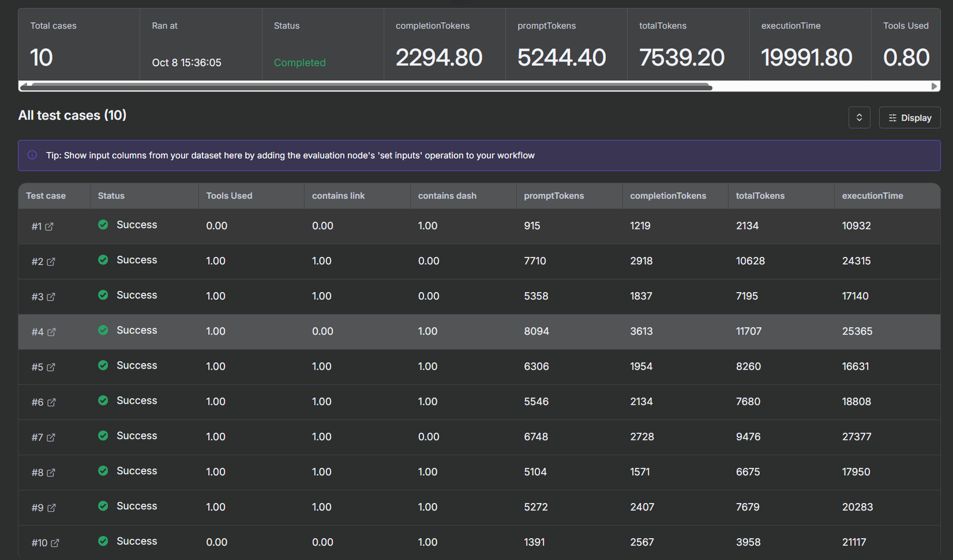This screenshot has width=953, height=560.
Task: Open test case #8 external link icon
Action: click(51, 473)
